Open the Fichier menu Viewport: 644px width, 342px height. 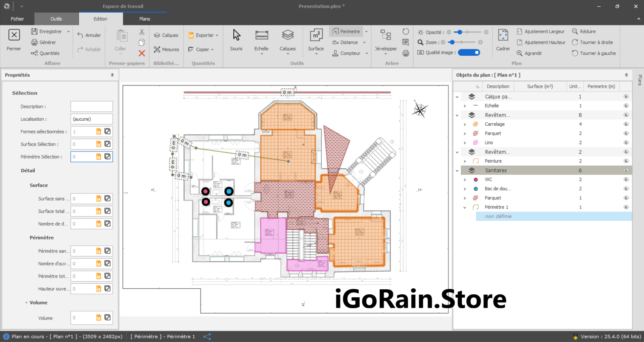click(x=17, y=19)
